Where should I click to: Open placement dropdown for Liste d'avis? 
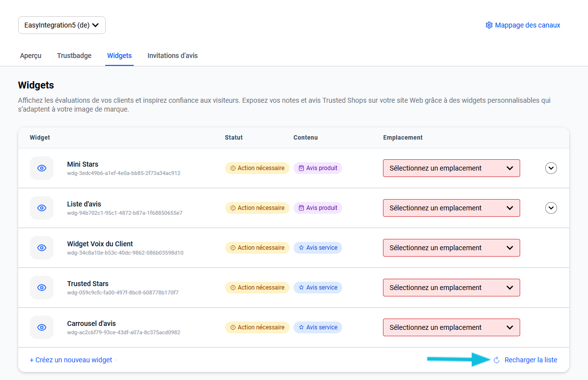451,208
